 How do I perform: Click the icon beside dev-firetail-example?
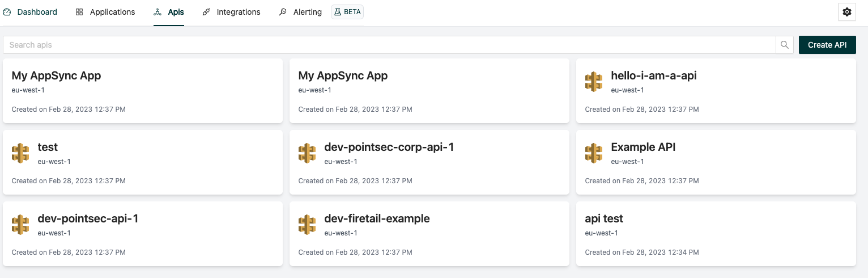(307, 225)
